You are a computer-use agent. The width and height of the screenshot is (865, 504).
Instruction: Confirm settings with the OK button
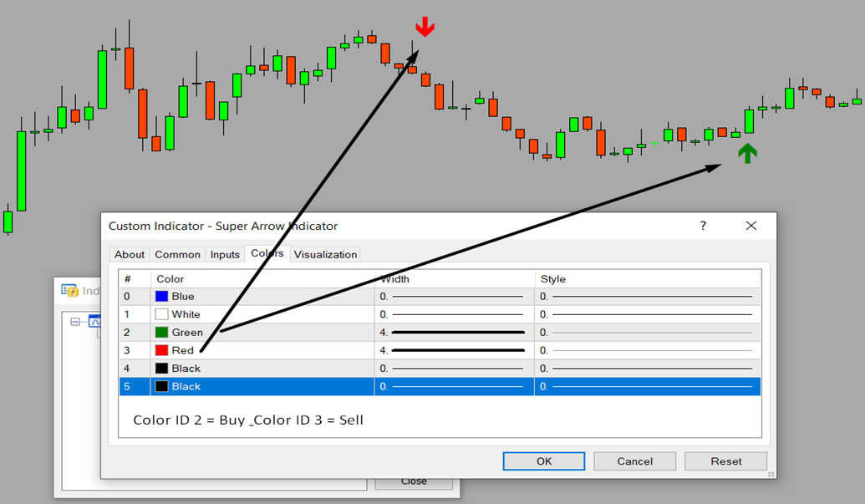[543, 461]
